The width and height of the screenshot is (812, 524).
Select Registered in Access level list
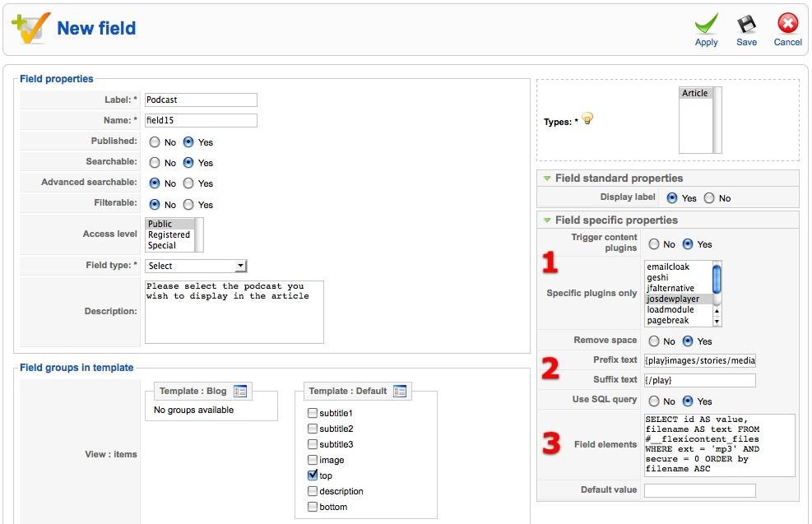(169, 234)
